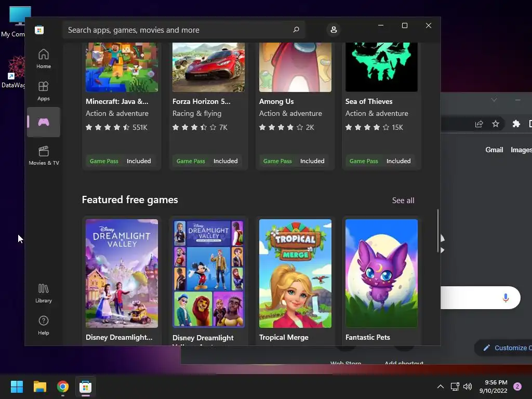
Task: Open File Explorer from taskbar
Action: [39, 387]
